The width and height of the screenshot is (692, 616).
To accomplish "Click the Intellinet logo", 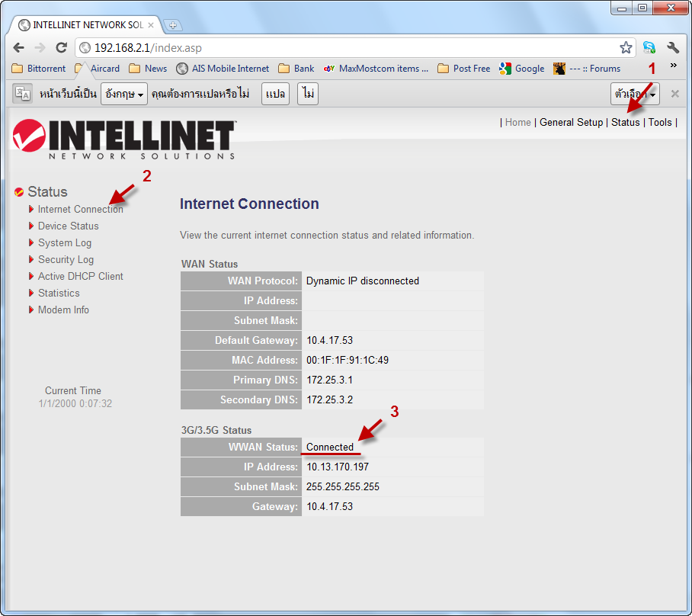I will tap(124, 139).
